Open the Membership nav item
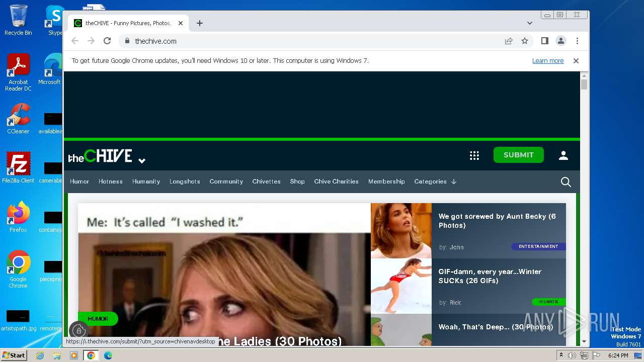Image resolution: width=644 pixels, height=362 pixels. tap(386, 182)
